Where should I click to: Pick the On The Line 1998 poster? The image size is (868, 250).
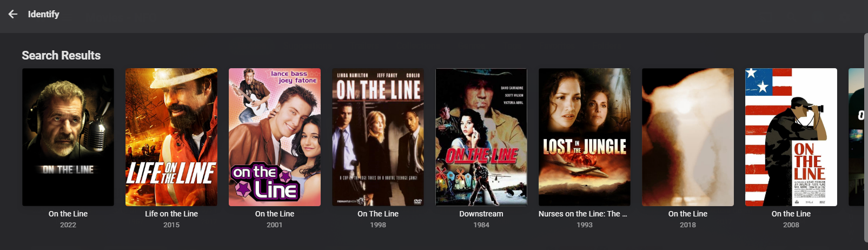click(378, 137)
